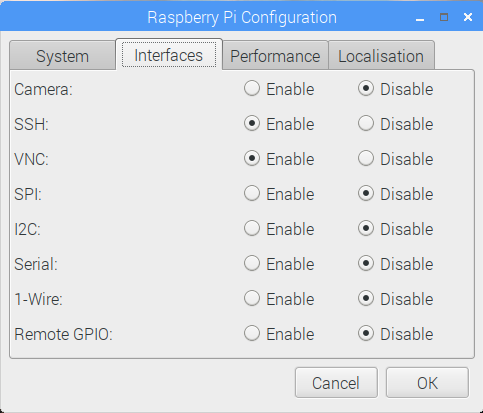Screen dimensions: 483x413
Task: Select the Interfaces tab
Action: tap(169, 55)
